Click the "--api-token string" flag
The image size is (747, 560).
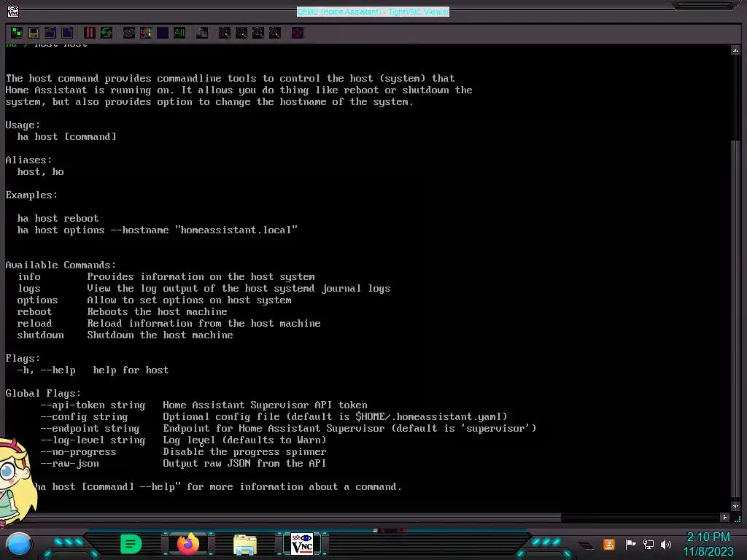click(93, 405)
